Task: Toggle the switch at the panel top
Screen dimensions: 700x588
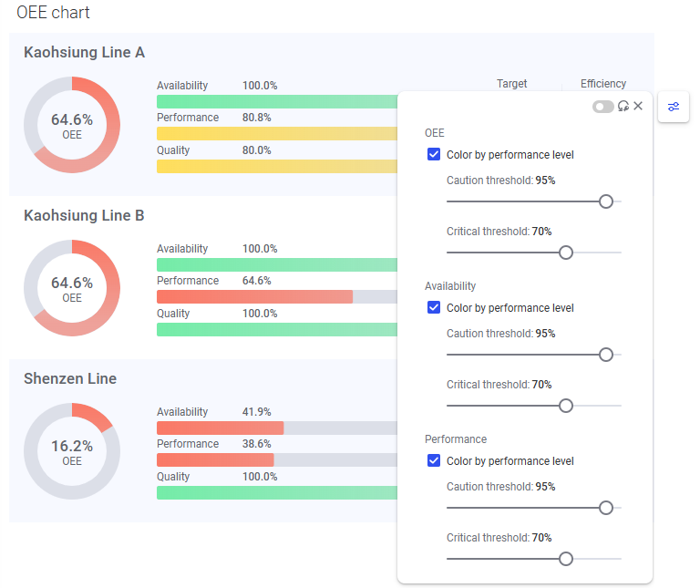Action: coord(602,107)
